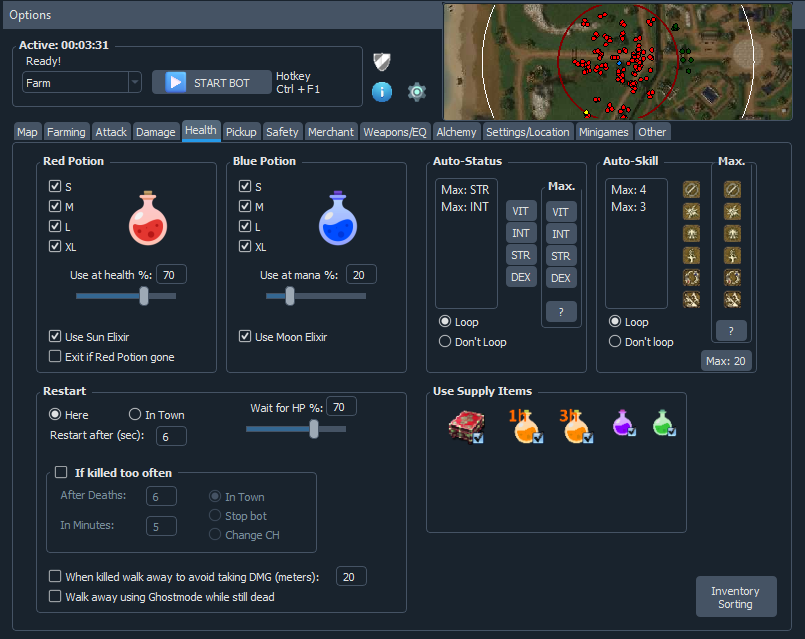Toggle the 3h orange potion supply item
Viewport: 805px width, 639px height.
[577, 426]
